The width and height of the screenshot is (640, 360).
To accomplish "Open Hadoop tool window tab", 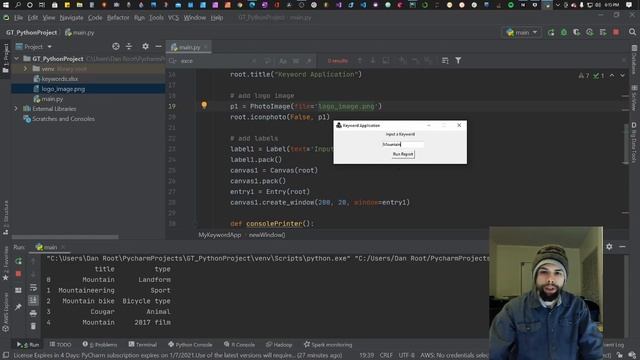I will click(279, 344).
